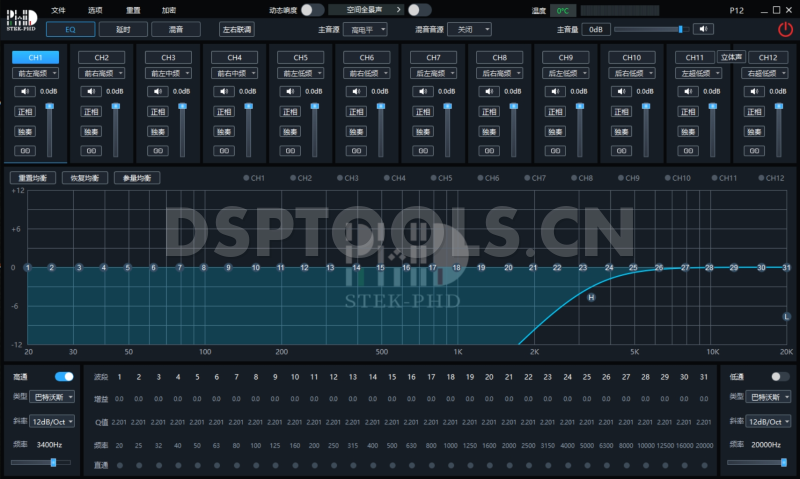800x479 pixels.
Task: Click the link icon under CH5
Action: point(290,150)
